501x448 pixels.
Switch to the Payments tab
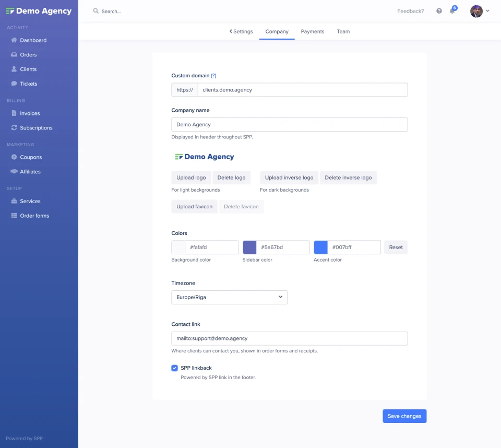(x=313, y=31)
